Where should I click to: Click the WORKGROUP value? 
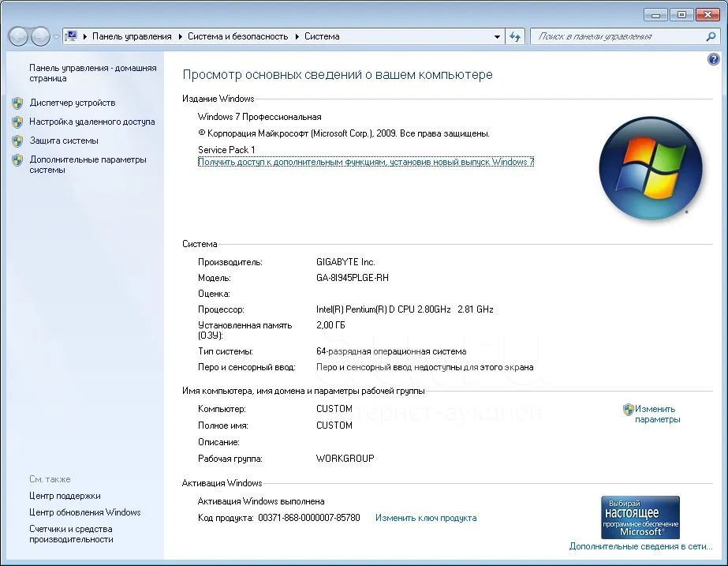pos(345,459)
